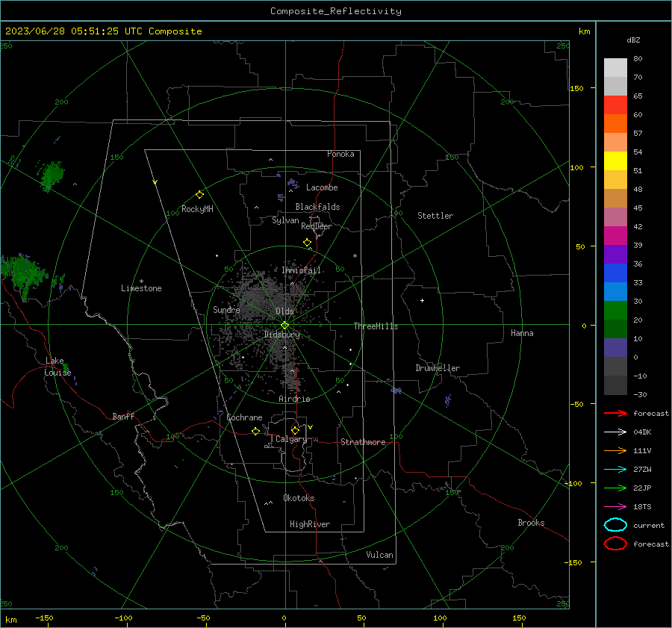Click the green 20-30 dBZ swatch
672x628 pixels.
coord(615,311)
